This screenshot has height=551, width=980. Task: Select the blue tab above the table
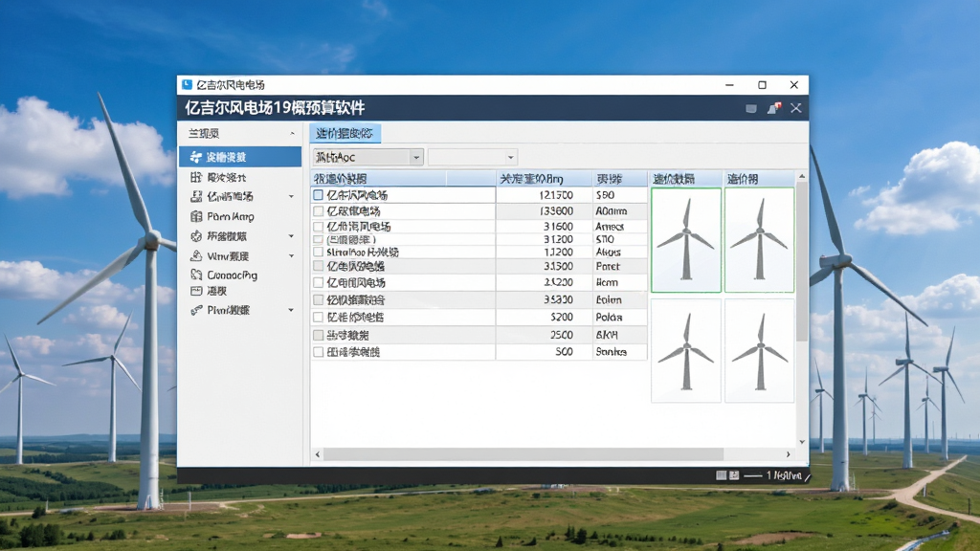[x=345, y=133]
